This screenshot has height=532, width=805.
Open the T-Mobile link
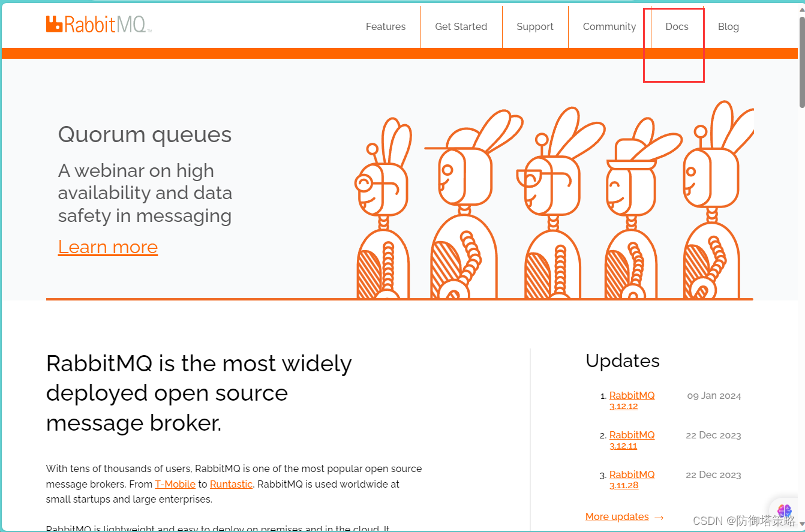[x=175, y=484]
